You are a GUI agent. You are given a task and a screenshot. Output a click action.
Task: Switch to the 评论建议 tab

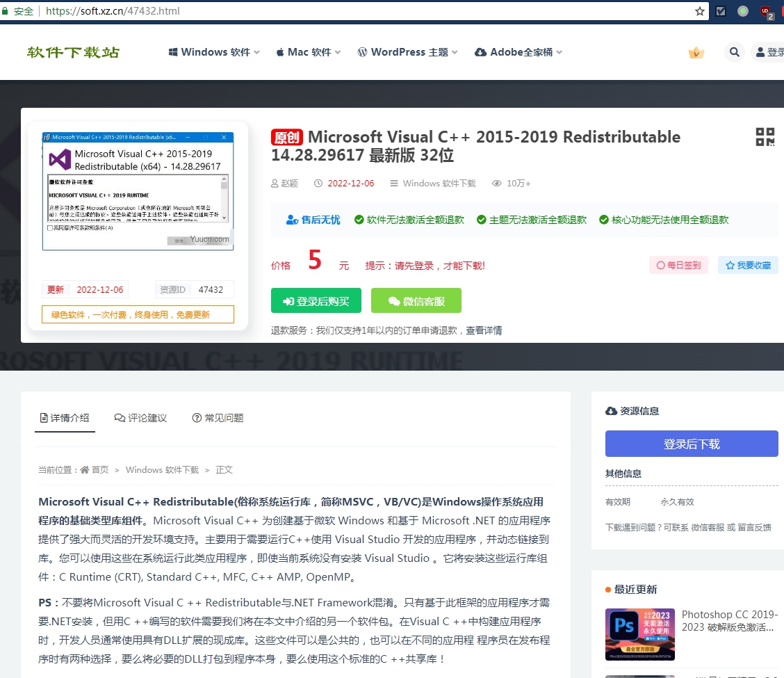[140, 418]
